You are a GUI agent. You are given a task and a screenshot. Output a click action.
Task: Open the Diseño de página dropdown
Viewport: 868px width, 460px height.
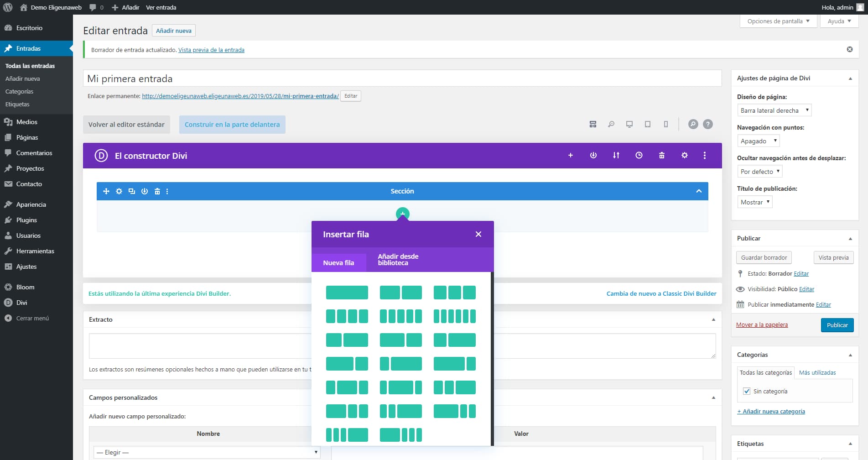(774, 110)
